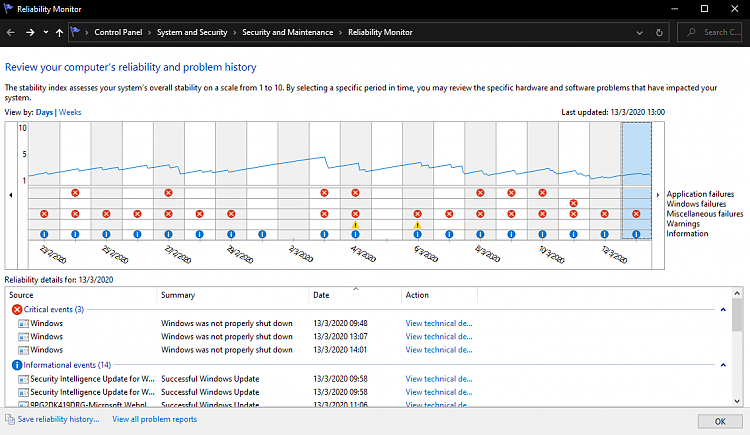
Task: Click information icon on 10/3/2020
Action: click(542, 234)
